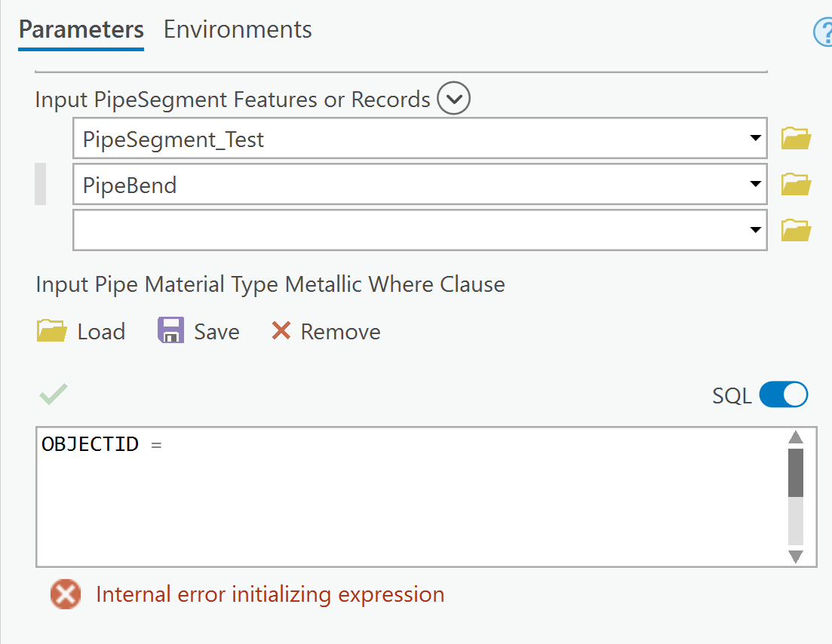Verify the SQL expression with green checkmark
The height and width of the screenshot is (644, 832).
click(54, 394)
